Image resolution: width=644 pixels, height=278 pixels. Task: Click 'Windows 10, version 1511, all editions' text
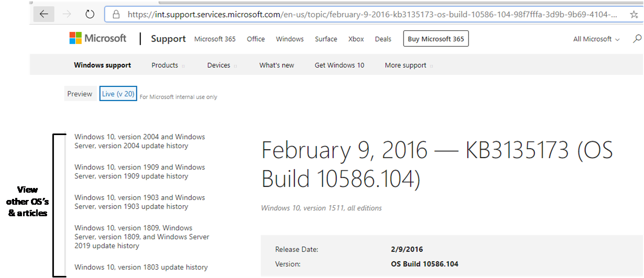pos(321,208)
